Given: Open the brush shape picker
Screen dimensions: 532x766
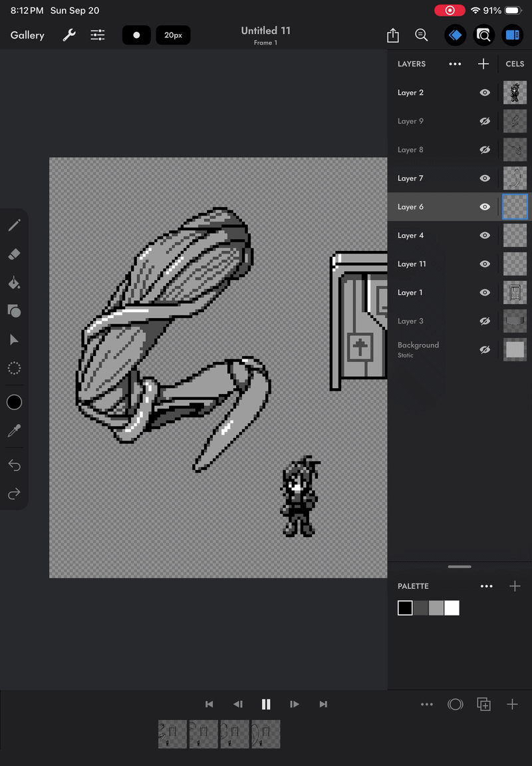Looking at the screenshot, I should tap(136, 35).
